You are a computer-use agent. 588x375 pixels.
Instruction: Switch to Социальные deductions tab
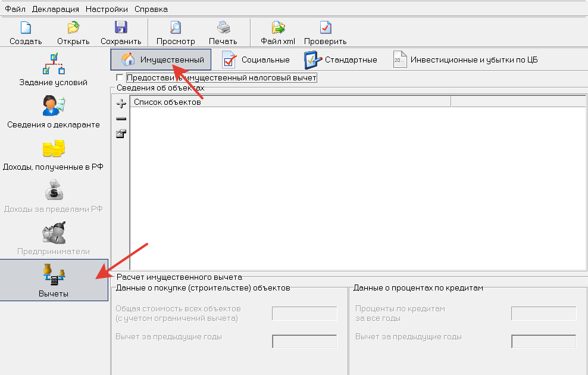256,60
